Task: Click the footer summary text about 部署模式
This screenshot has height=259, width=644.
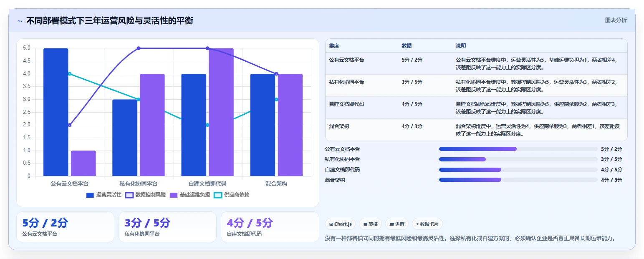Action: click(x=470, y=239)
